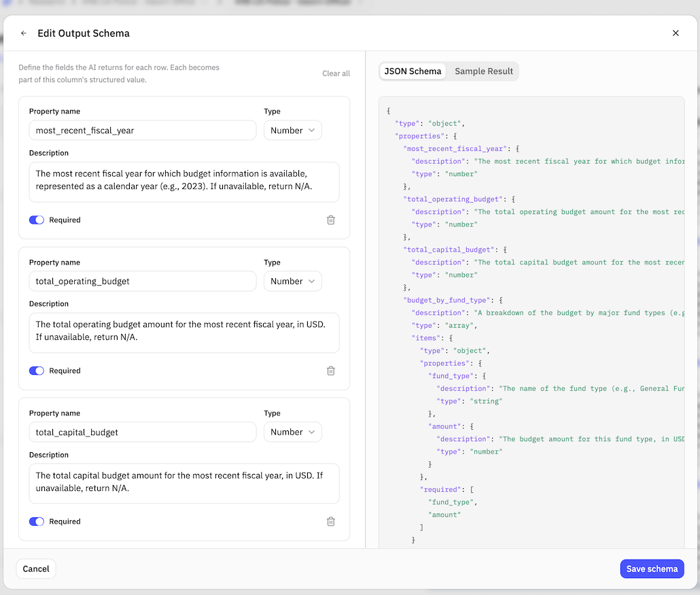This screenshot has height=595, width=700.
Task: Edit description of total capital budget
Action: click(x=184, y=483)
